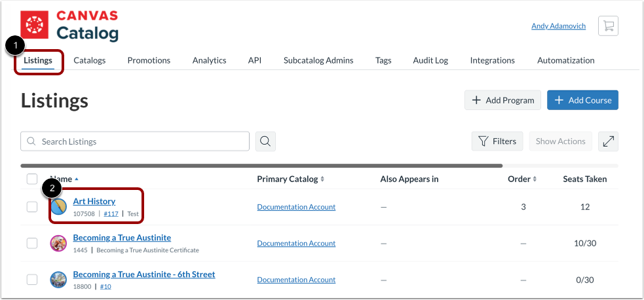The image size is (644, 300).
Task: Click the Seats Taken column header
Action: (x=585, y=179)
